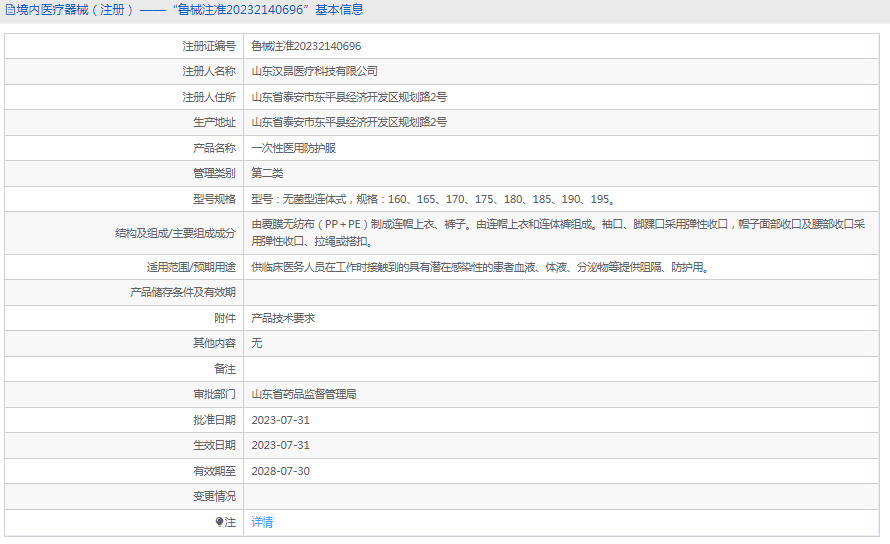Viewport: 890px width, 544px height.
Task: Click the 结构及组成/主要组成成分 label
Action: (x=175, y=233)
